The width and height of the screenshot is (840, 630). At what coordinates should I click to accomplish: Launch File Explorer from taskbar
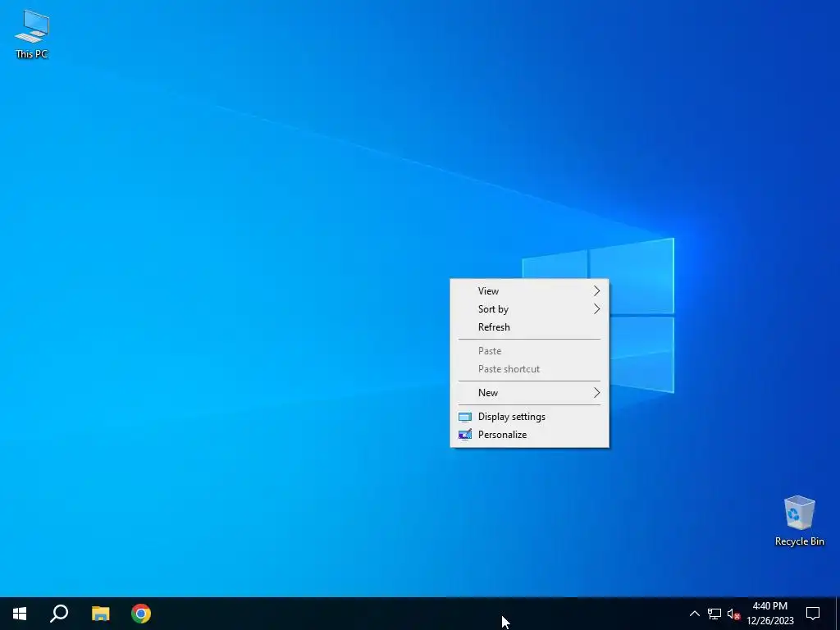[100, 614]
